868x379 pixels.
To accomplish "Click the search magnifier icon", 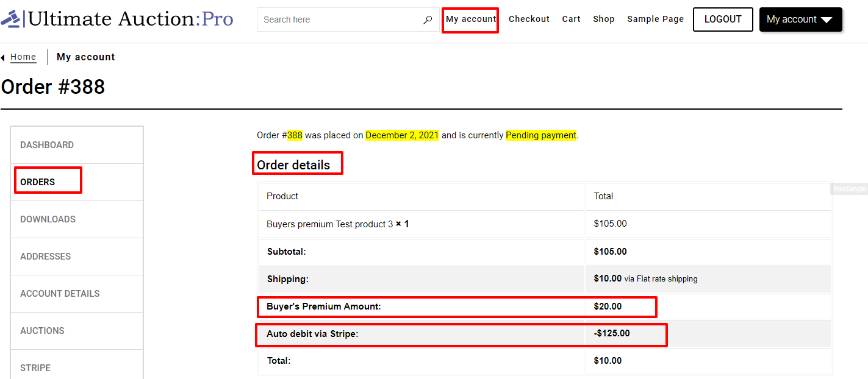I will click(x=428, y=19).
